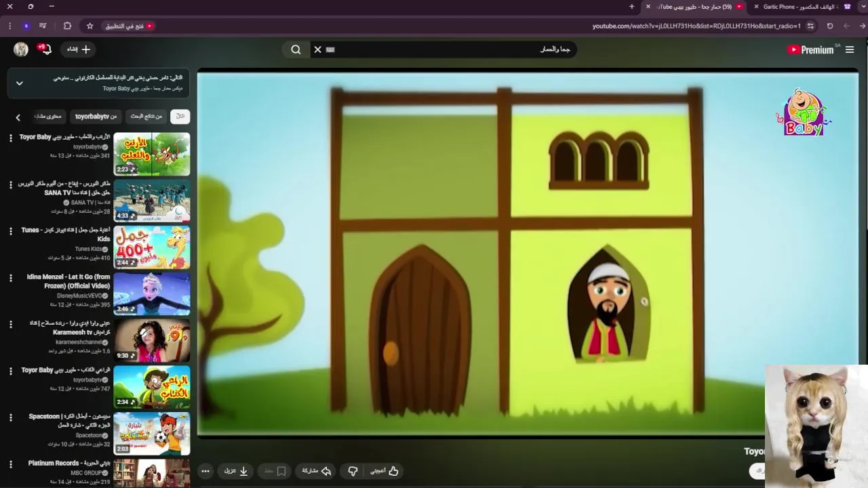
Task: Select the 'من نتائج البحث' filter chip
Action: pyautogui.click(x=146, y=117)
